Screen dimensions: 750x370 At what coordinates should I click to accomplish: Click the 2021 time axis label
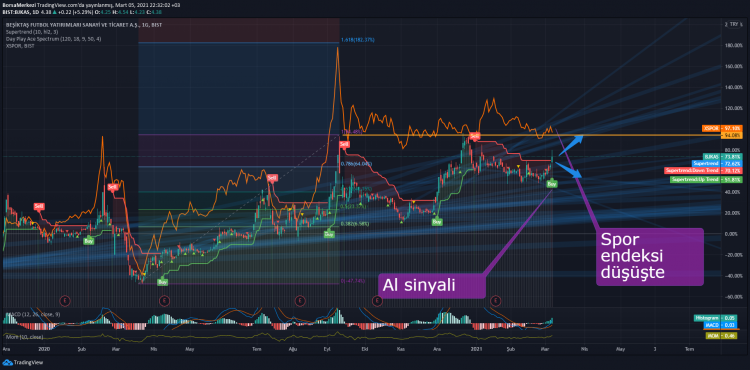pos(477,349)
